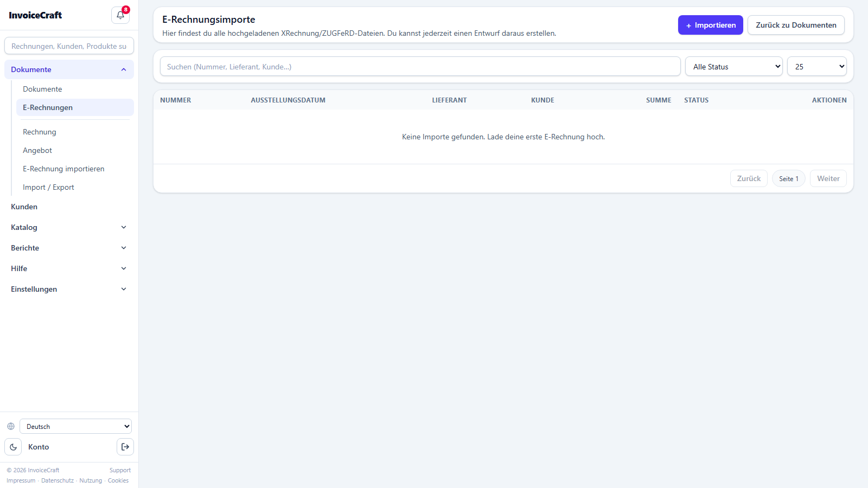
Task: Expand the Katalog section
Action: (x=69, y=227)
